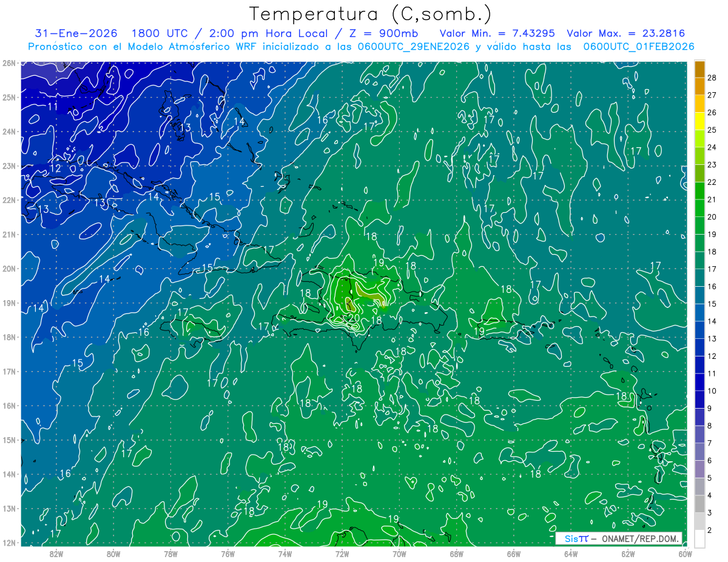Click the yellow swatch between 25 and 26
Viewport: 728px width, 562px height.
click(699, 121)
